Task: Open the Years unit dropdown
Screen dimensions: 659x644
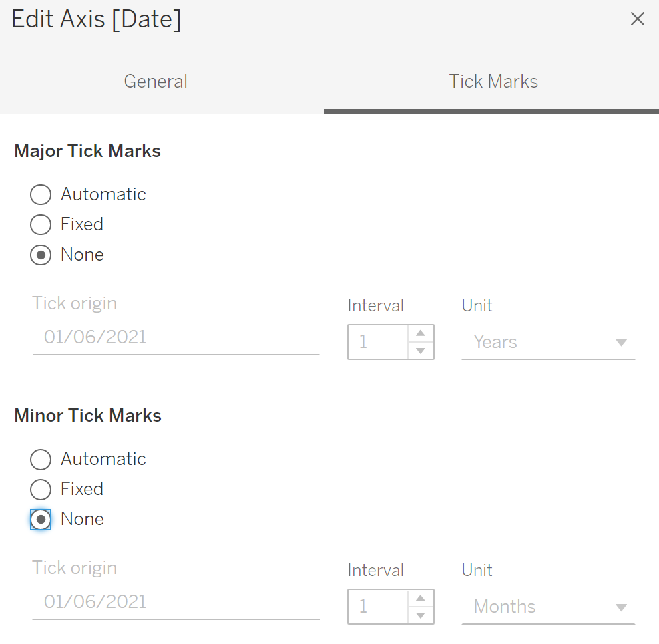Action: [548, 343]
